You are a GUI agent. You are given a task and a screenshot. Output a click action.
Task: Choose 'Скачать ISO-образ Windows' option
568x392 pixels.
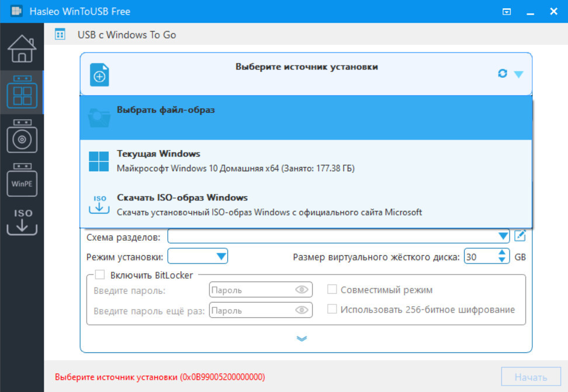pyautogui.click(x=306, y=205)
